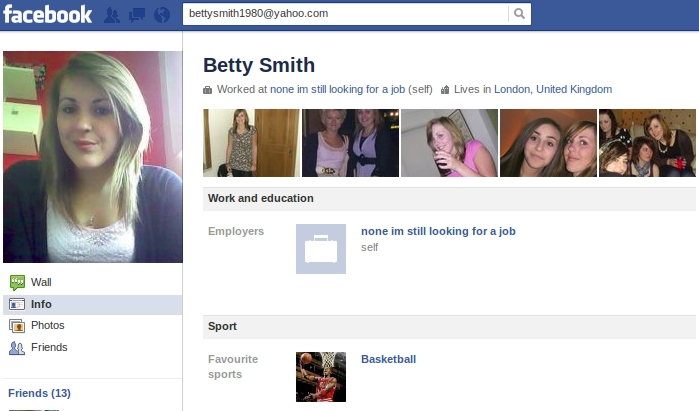Click header link none im still looking for a job
The image size is (699, 411).
(x=337, y=89)
